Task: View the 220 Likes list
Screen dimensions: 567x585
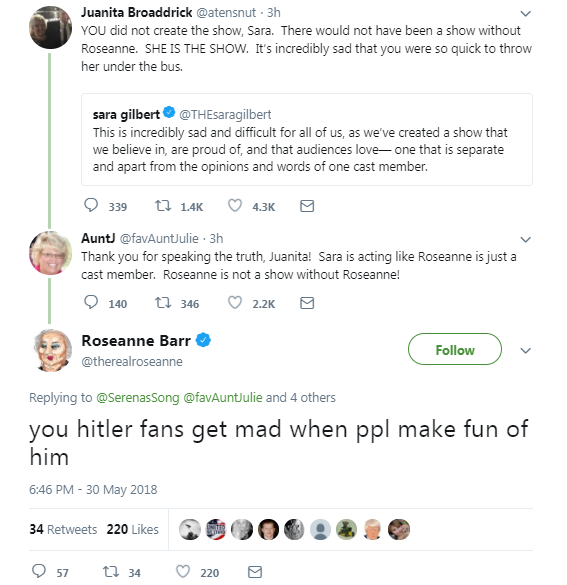Action: coord(132,529)
